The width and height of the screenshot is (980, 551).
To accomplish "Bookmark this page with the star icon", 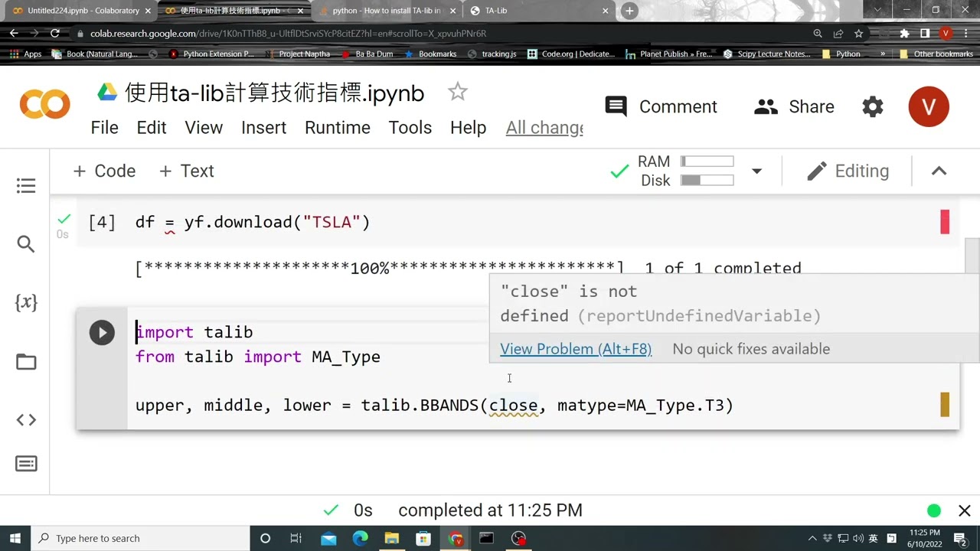I will click(859, 34).
